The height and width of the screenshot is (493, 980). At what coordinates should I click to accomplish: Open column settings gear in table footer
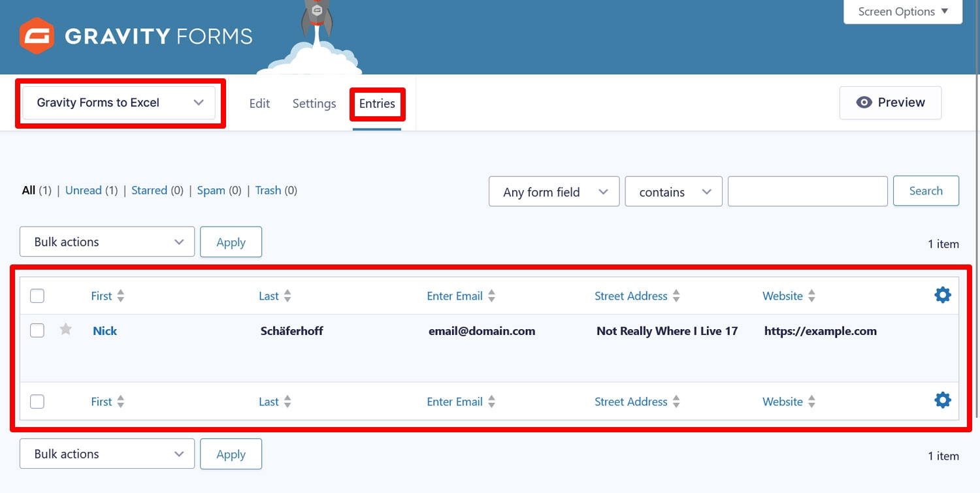point(942,400)
